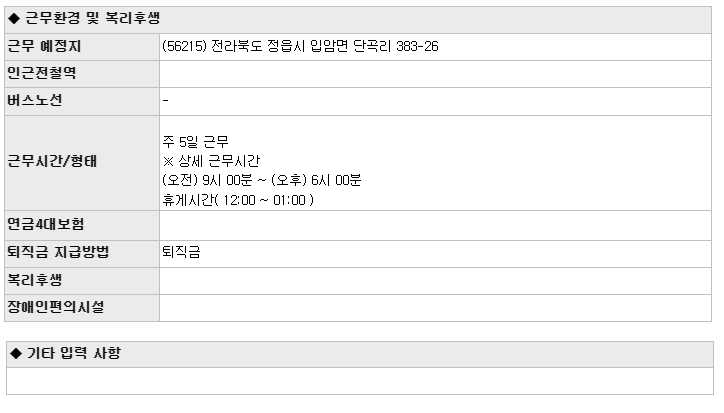Click the 주 5일 근무 text
The height and width of the screenshot is (413, 724).
[195, 142]
